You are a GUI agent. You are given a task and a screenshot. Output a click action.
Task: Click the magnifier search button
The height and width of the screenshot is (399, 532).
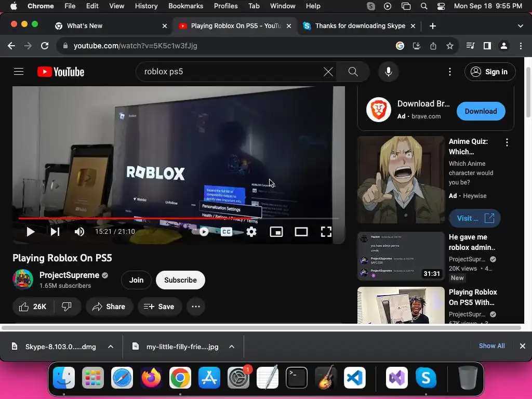point(353,72)
